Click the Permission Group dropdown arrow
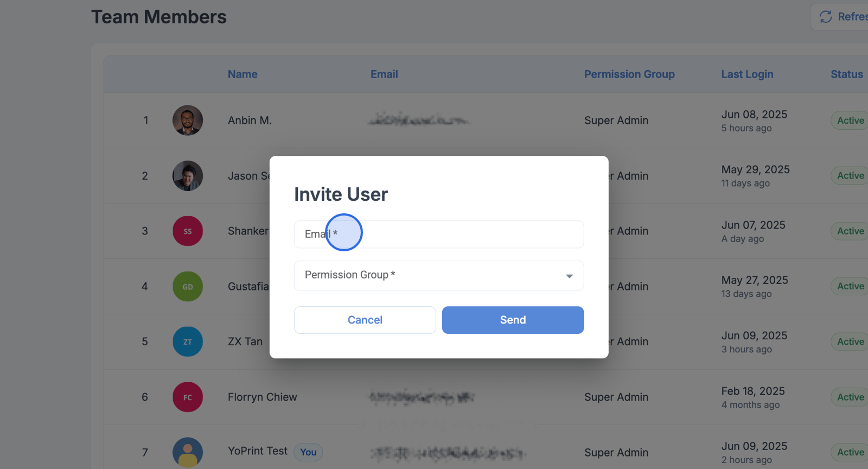The image size is (868, 469). pos(569,276)
